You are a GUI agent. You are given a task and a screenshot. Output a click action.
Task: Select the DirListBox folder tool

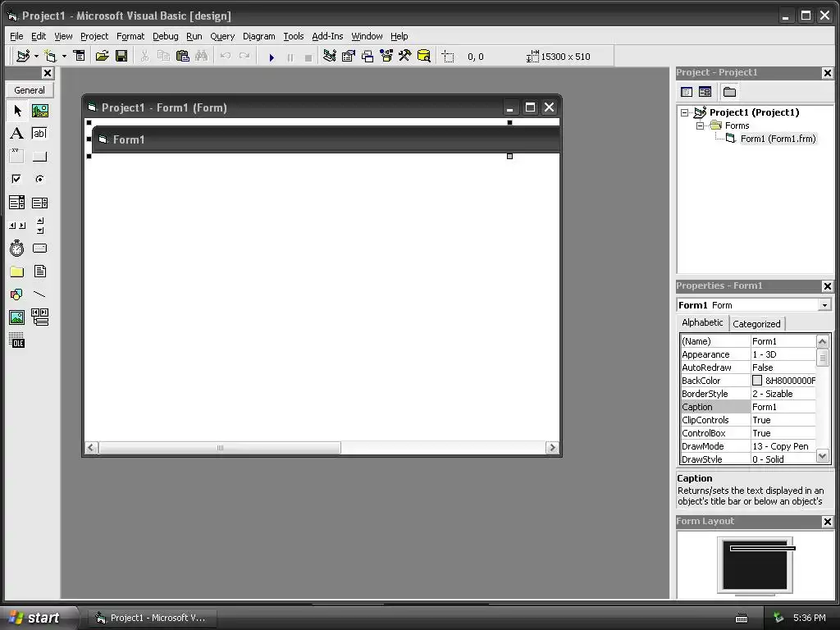(x=17, y=272)
